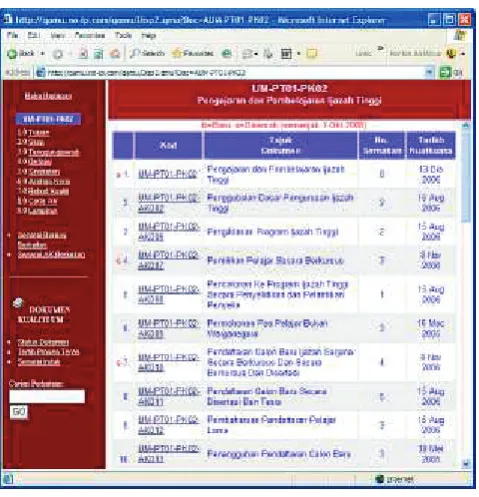
Task: Open the File menu
Action: [13, 35]
